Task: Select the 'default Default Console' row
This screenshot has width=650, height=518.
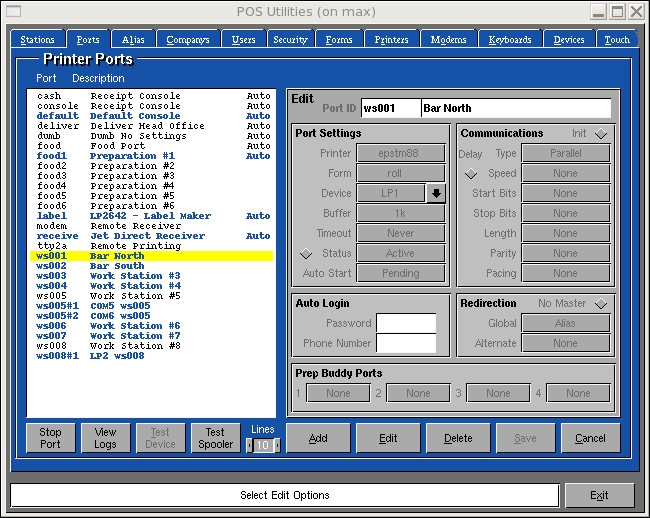Action: click(152, 116)
